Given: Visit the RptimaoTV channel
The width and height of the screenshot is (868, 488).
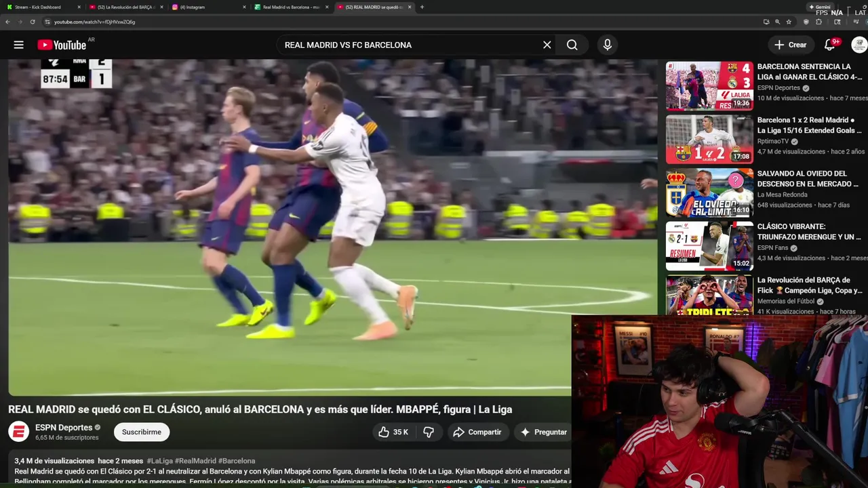Looking at the screenshot, I should (773, 142).
